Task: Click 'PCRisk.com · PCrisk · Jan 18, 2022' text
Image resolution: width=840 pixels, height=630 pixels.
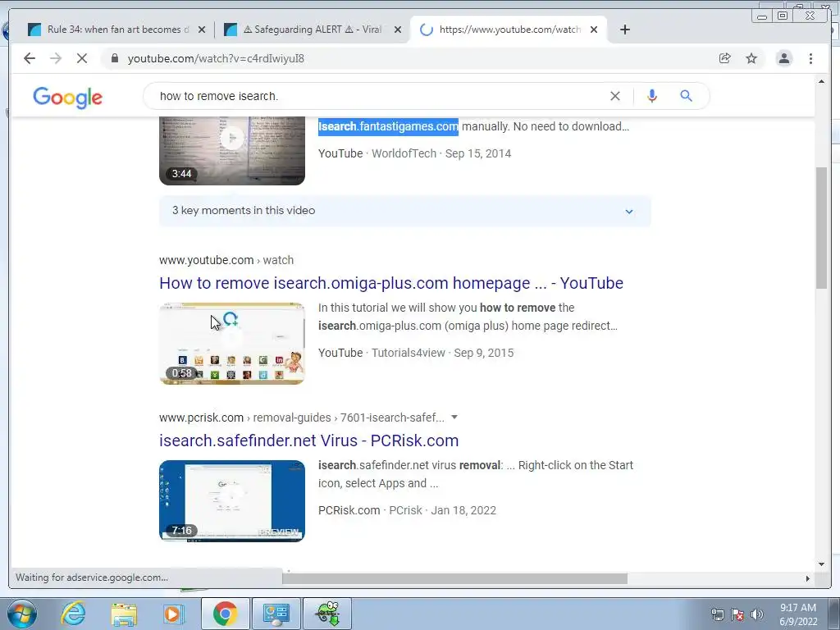Action: [407, 510]
